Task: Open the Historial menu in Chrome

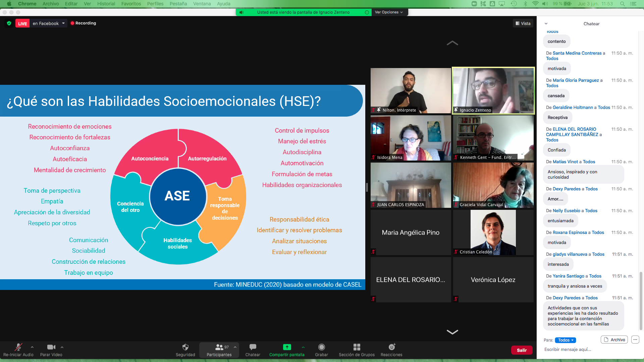Action: pyautogui.click(x=106, y=4)
